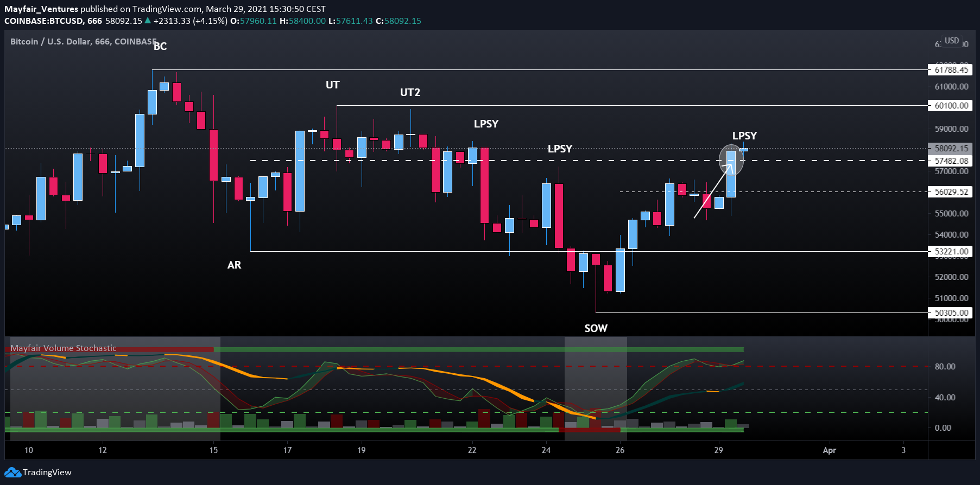The image size is (980, 485).
Task: Click the date label 15 on time axis
Action: tap(213, 450)
